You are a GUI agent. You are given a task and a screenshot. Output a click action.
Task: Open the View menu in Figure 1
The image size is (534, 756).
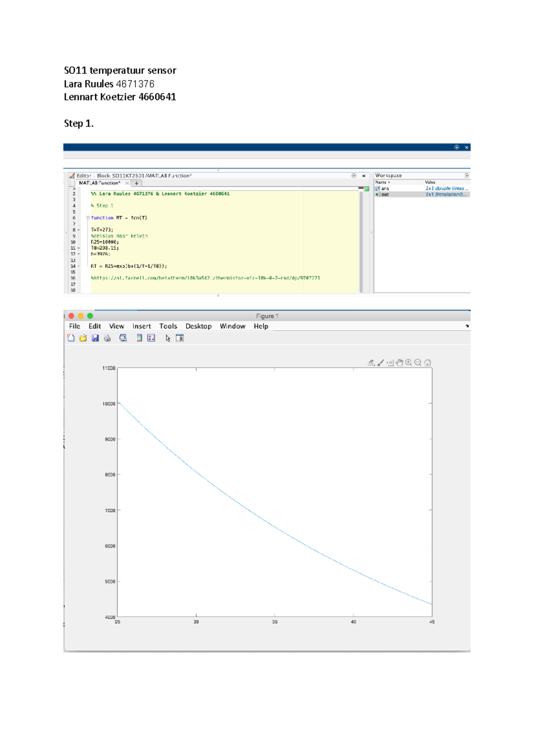point(117,326)
